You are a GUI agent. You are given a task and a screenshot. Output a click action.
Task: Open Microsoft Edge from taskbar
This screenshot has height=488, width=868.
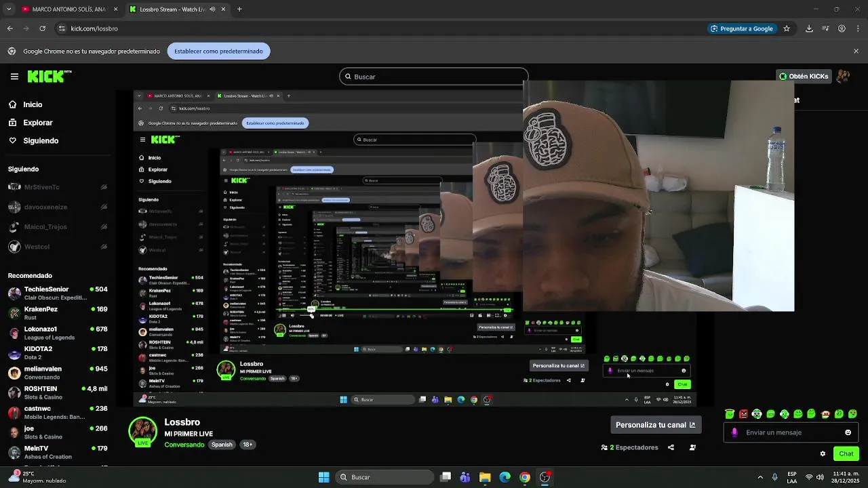(x=505, y=477)
